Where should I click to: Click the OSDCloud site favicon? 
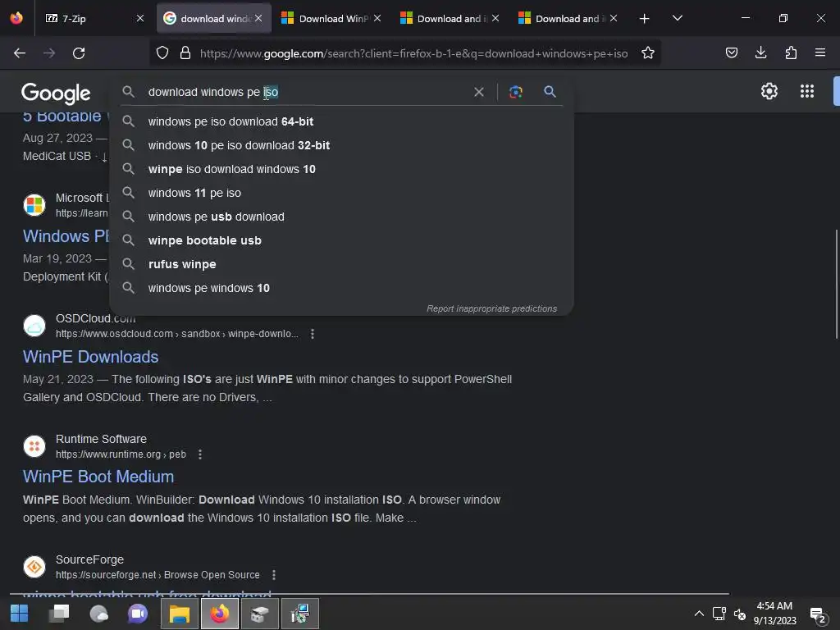pyautogui.click(x=34, y=326)
